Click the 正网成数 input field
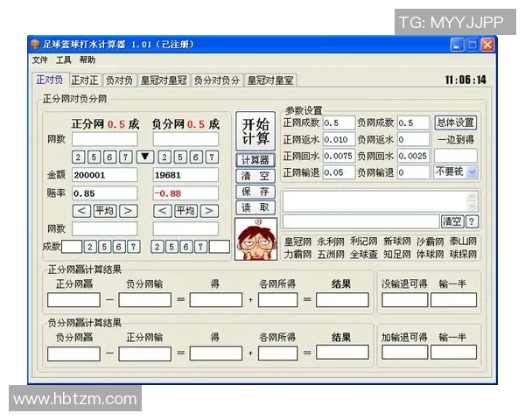This screenshot has width=525, height=420. [x=339, y=122]
